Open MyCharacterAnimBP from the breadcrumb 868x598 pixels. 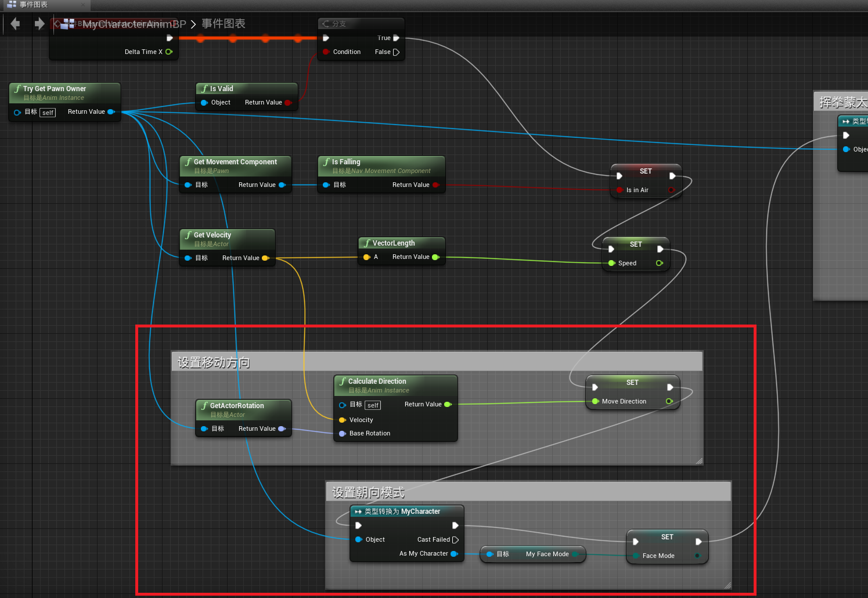pyautogui.click(x=134, y=24)
